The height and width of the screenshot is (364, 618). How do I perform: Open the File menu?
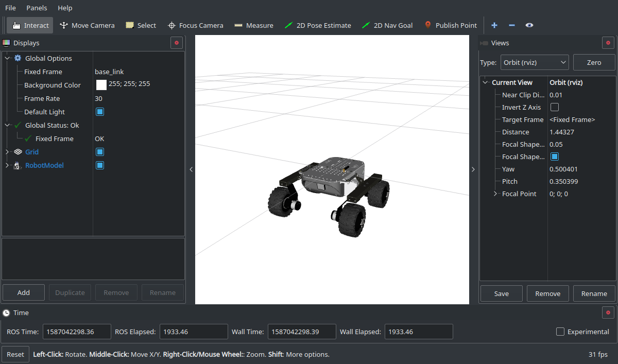pos(10,8)
